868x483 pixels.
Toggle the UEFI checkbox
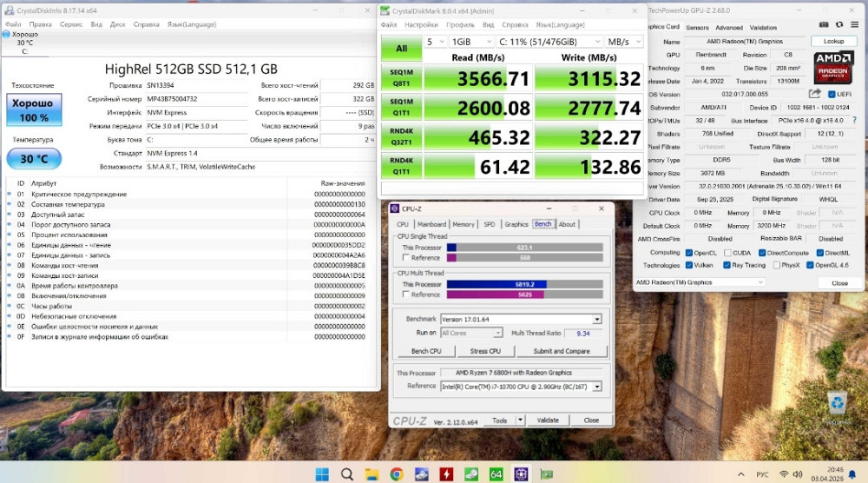click(x=832, y=94)
